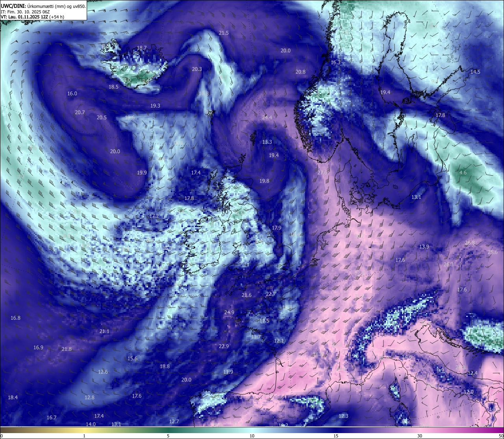Viewport: 504px width, 439px height.
Task: Click the 21.1 map value
Action: tap(104, 332)
